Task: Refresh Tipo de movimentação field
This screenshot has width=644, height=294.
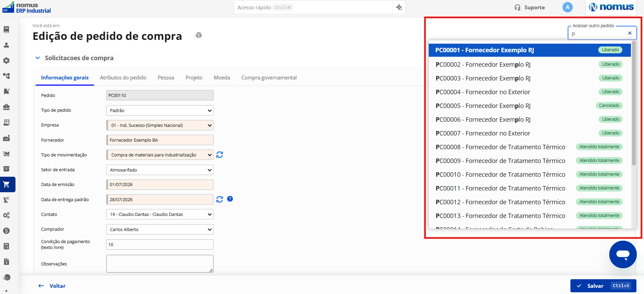Action: [x=220, y=155]
